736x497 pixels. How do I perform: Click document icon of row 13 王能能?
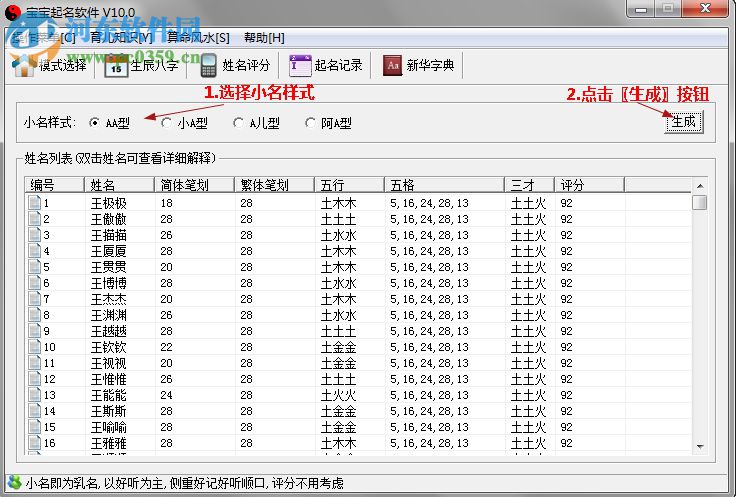tap(34, 395)
